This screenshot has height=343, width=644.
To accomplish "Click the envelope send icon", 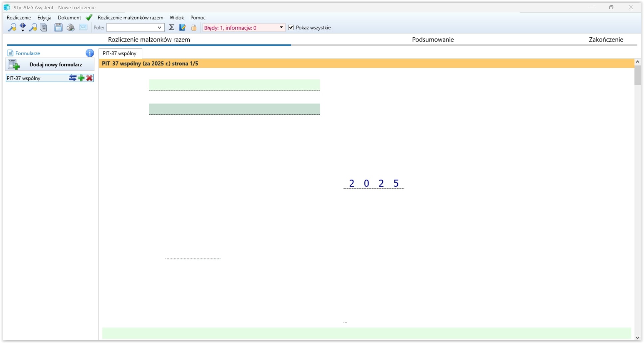I will tap(83, 28).
